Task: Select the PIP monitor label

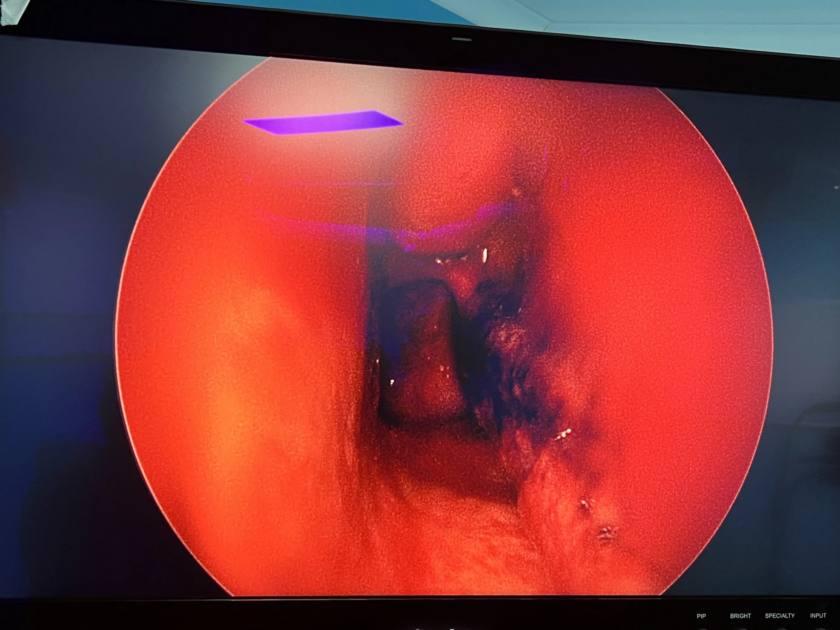Action: click(701, 616)
